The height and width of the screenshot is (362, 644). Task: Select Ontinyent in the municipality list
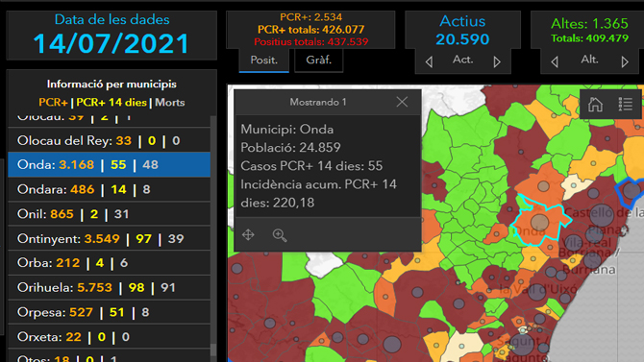[x=110, y=238]
